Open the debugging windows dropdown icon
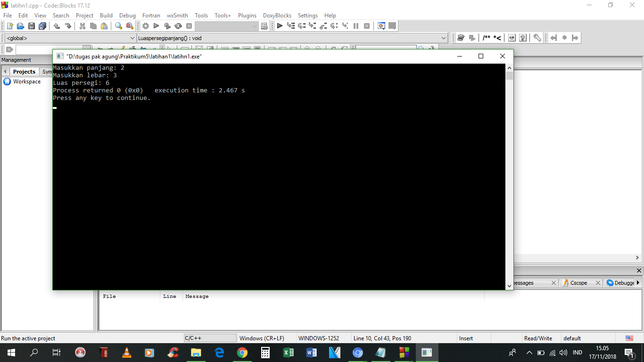Image resolution: width=644 pixels, height=362 pixels. point(381,26)
